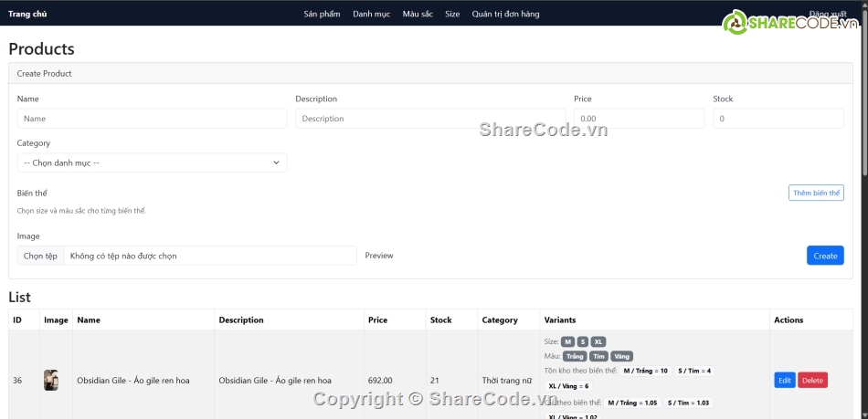Click the XL size badge
868x419 pixels.
click(x=598, y=341)
